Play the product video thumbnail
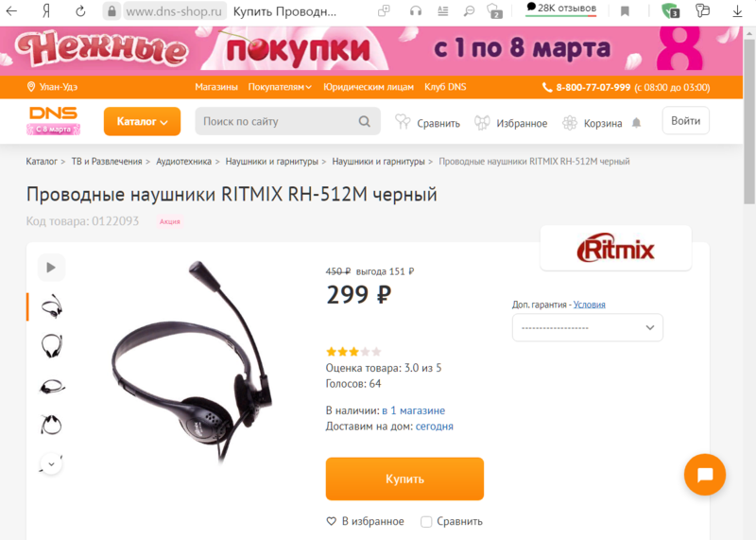Screen dimensions: 756x540 [x=51, y=268]
